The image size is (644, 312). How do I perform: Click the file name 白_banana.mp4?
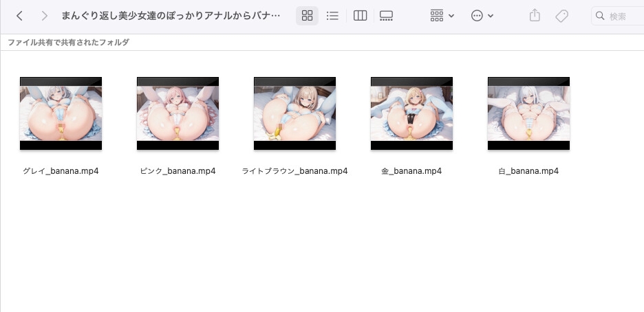(528, 171)
